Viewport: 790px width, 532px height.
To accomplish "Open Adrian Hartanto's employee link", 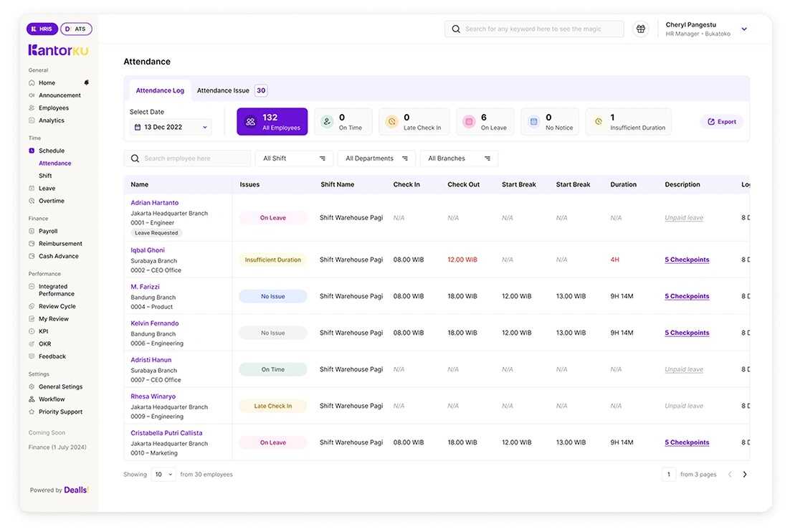I will click(x=155, y=203).
